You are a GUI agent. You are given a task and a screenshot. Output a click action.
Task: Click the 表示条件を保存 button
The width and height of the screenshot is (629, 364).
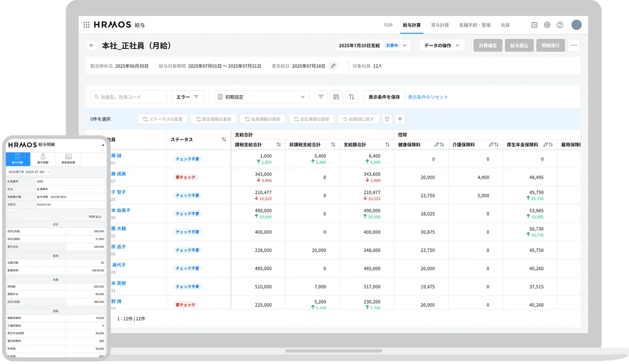(384, 97)
